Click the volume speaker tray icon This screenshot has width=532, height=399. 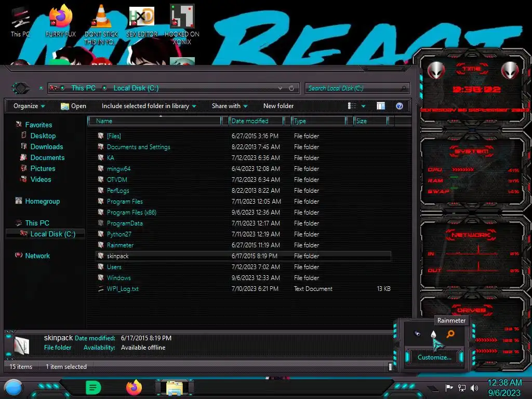tap(474, 388)
